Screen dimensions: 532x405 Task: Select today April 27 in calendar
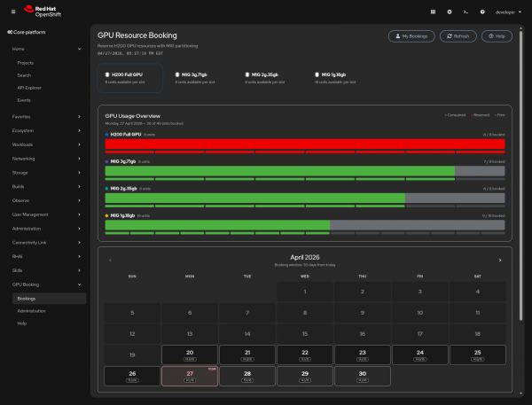pyautogui.click(x=190, y=376)
